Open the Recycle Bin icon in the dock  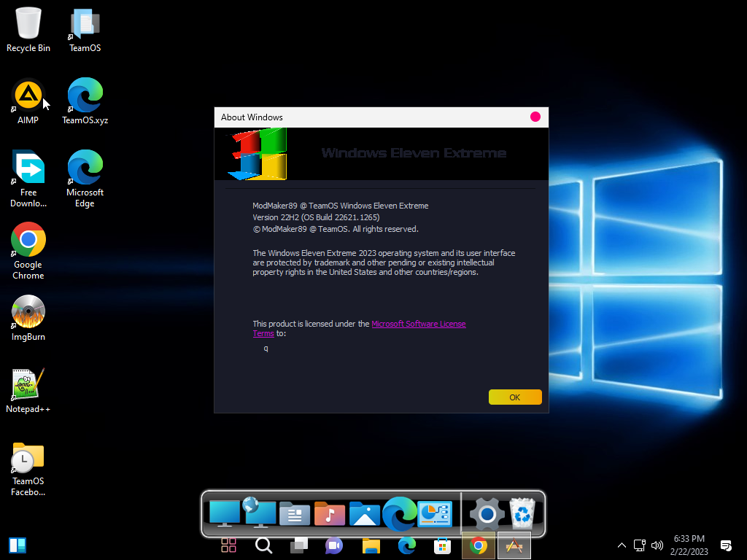[x=522, y=513]
